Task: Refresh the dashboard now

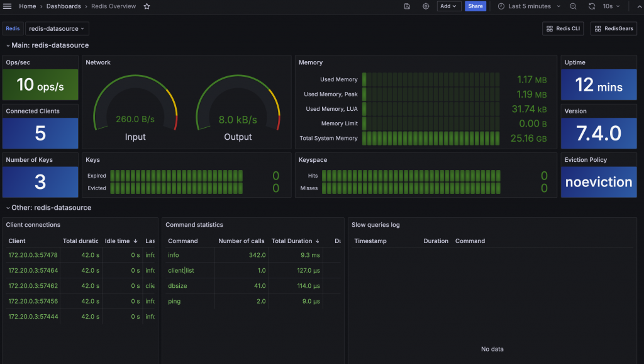Action: click(592, 6)
